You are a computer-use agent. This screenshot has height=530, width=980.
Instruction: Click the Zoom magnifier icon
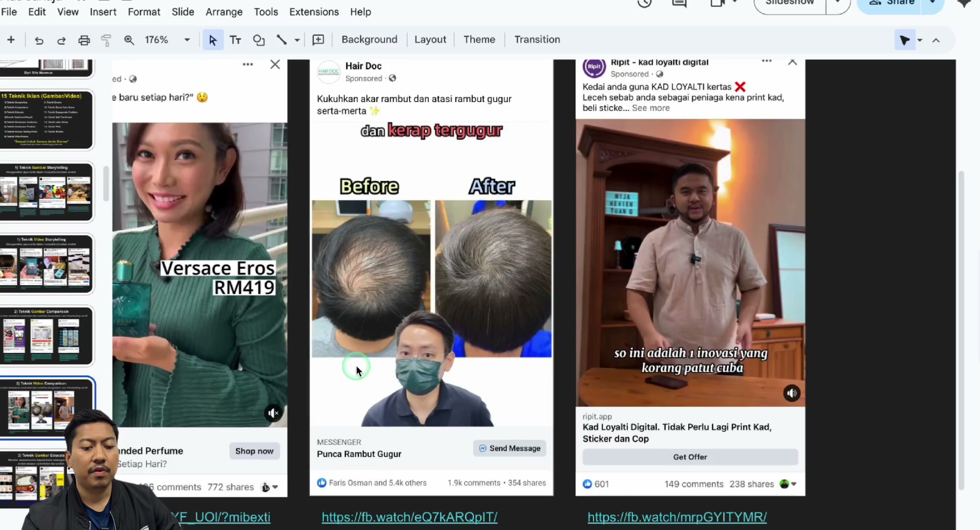(x=129, y=40)
